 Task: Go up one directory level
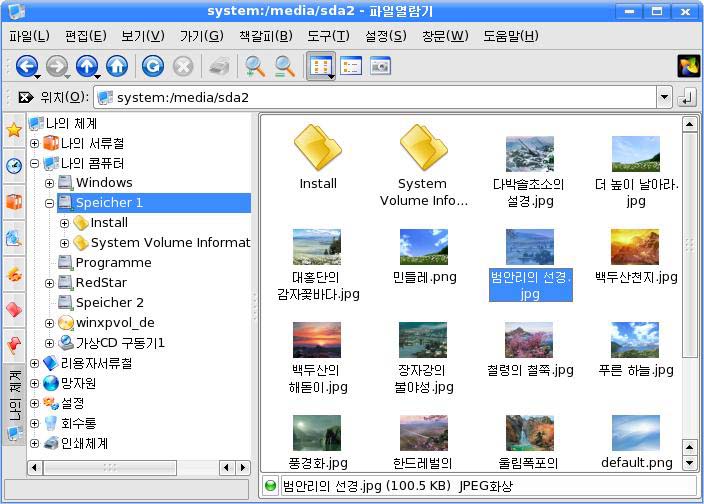click(87, 66)
